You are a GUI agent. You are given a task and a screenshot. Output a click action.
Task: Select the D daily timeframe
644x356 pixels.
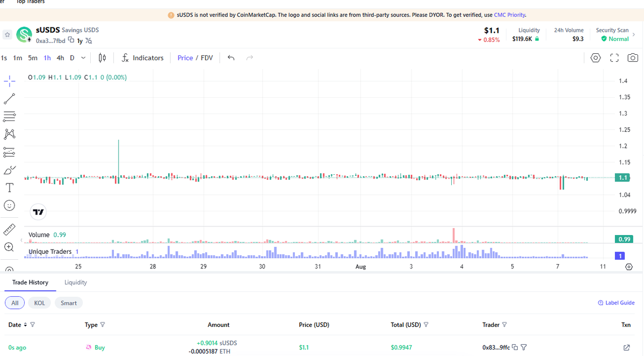tap(73, 58)
